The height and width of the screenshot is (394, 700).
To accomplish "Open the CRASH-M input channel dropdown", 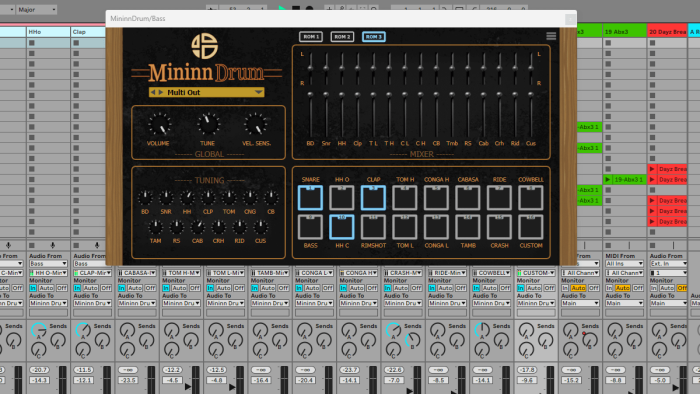I will point(402,273).
